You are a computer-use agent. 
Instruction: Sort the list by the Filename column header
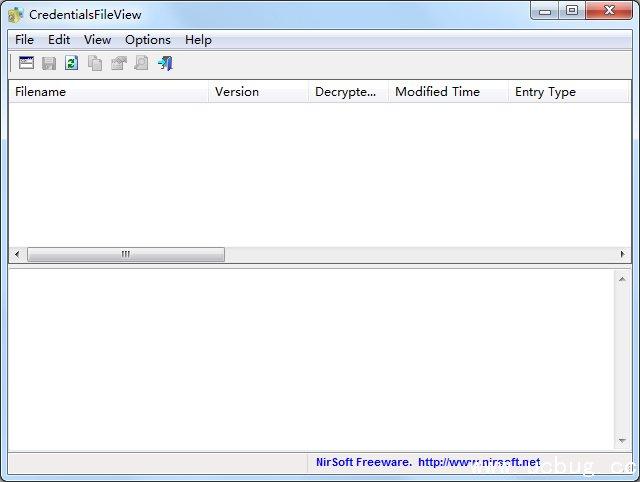pyautogui.click(x=109, y=92)
